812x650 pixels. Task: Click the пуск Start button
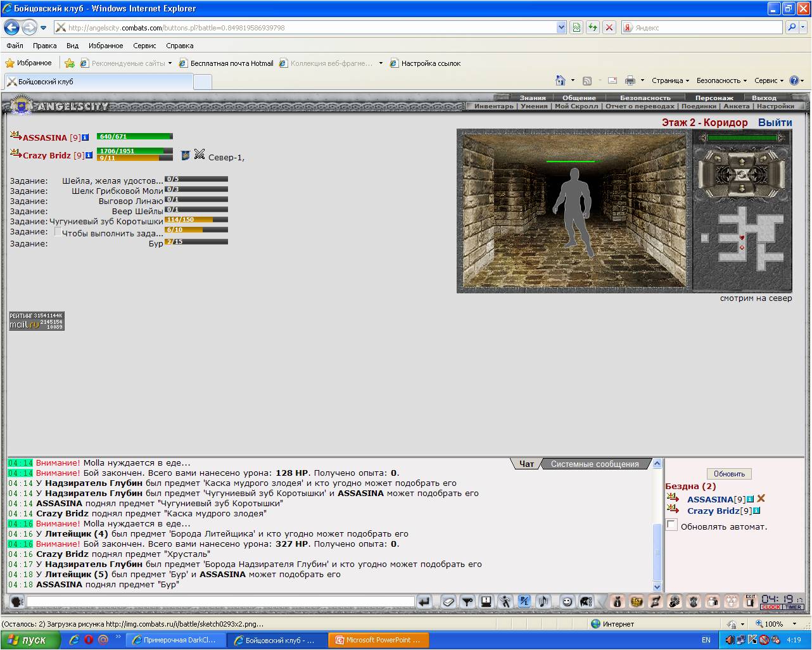[x=30, y=640]
